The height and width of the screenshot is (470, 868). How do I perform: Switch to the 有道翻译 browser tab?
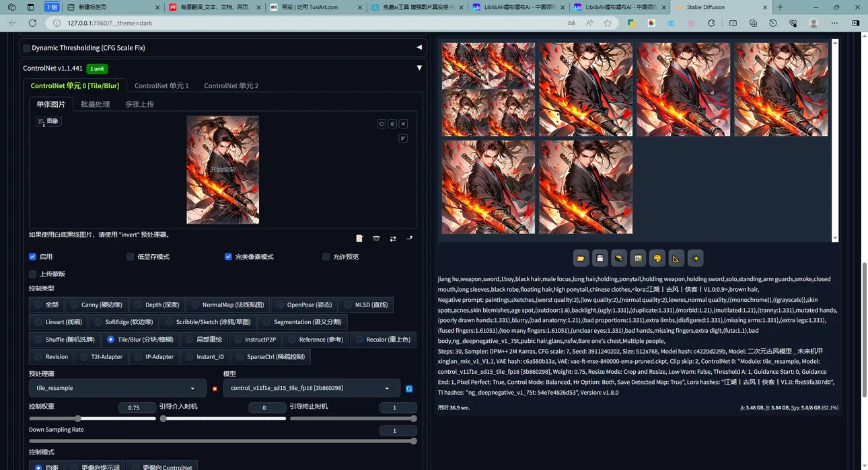[214, 7]
